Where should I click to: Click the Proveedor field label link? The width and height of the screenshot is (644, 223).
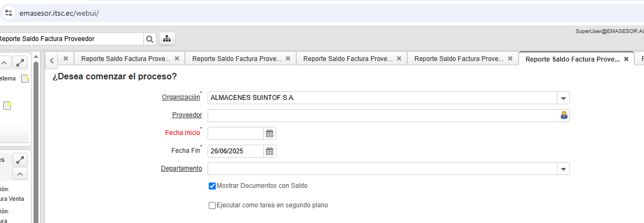click(187, 115)
